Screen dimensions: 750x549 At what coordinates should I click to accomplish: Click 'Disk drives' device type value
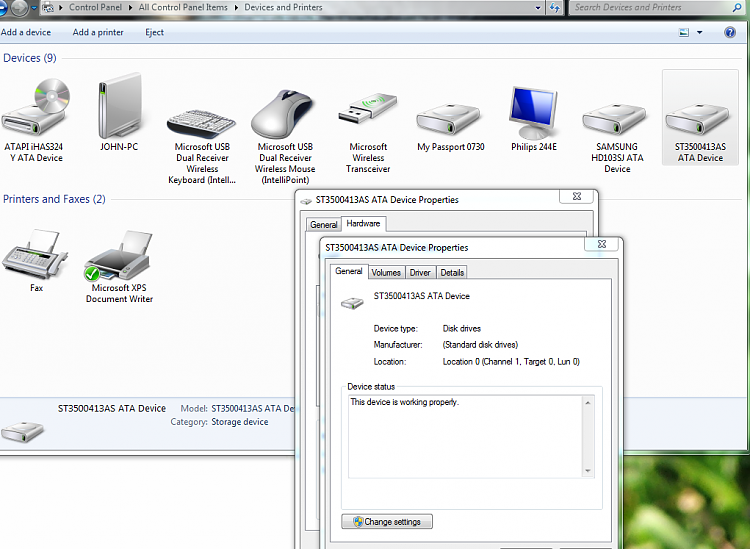pyautogui.click(x=462, y=329)
